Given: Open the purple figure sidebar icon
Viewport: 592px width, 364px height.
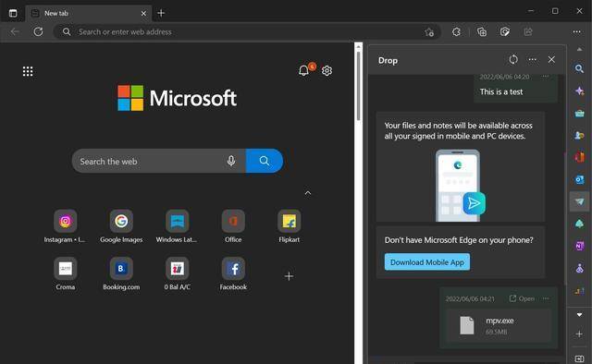Looking at the screenshot, I should click(579, 269).
